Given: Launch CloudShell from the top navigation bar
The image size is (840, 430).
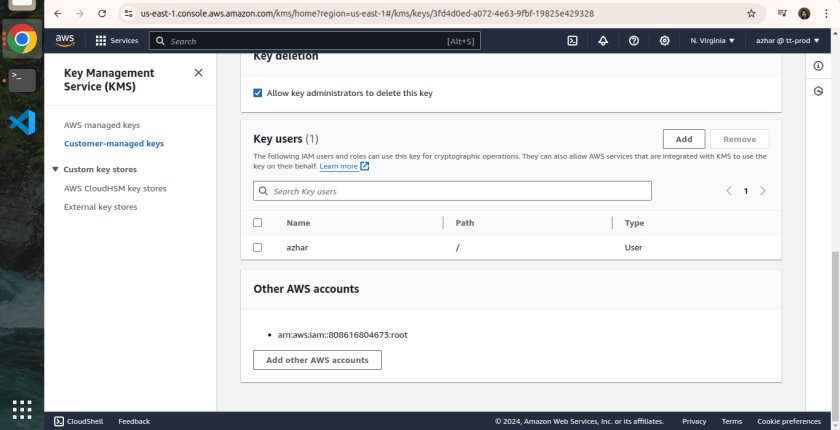Looking at the screenshot, I should [x=572, y=41].
